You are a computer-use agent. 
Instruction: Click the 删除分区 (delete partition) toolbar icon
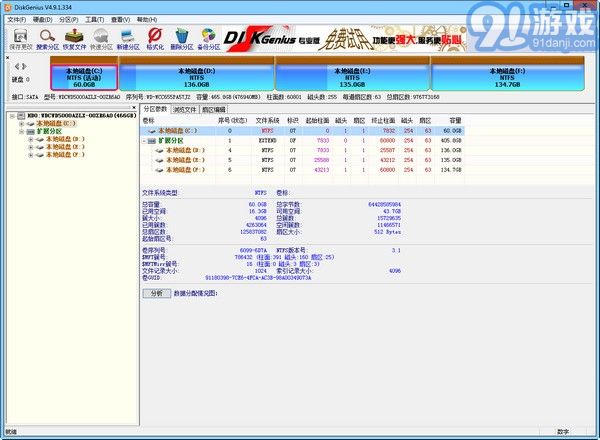[182, 36]
